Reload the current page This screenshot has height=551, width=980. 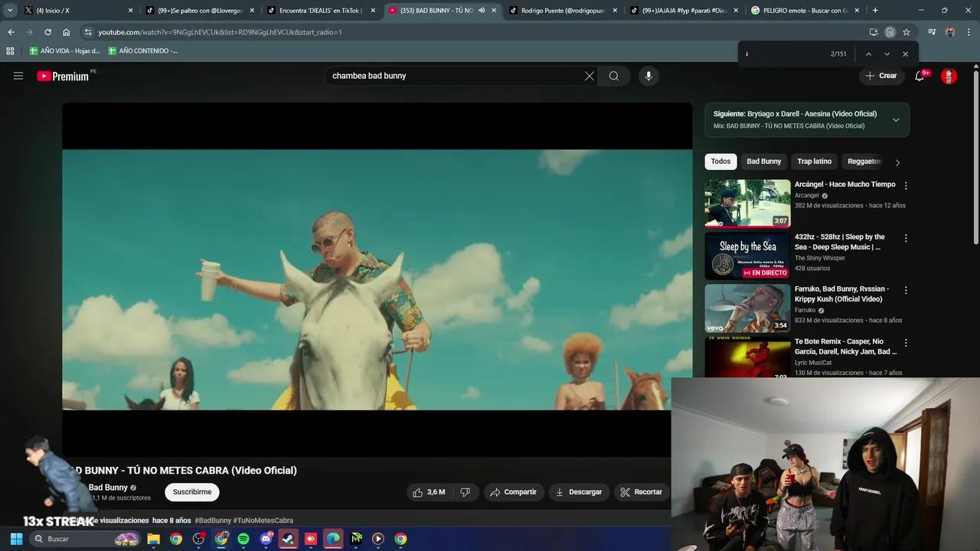click(47, 32)
